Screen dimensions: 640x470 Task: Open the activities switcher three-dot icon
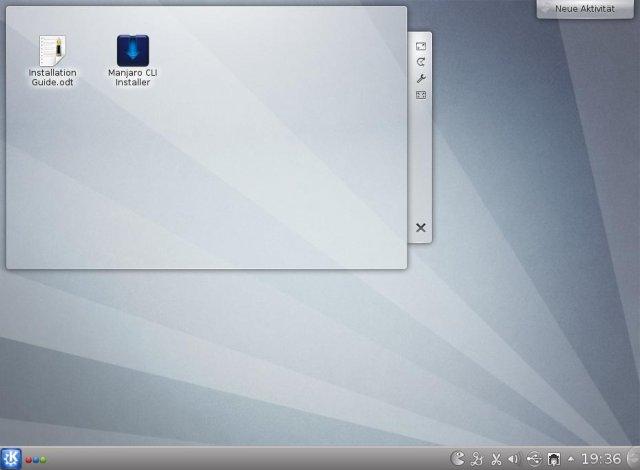[36, 460]
